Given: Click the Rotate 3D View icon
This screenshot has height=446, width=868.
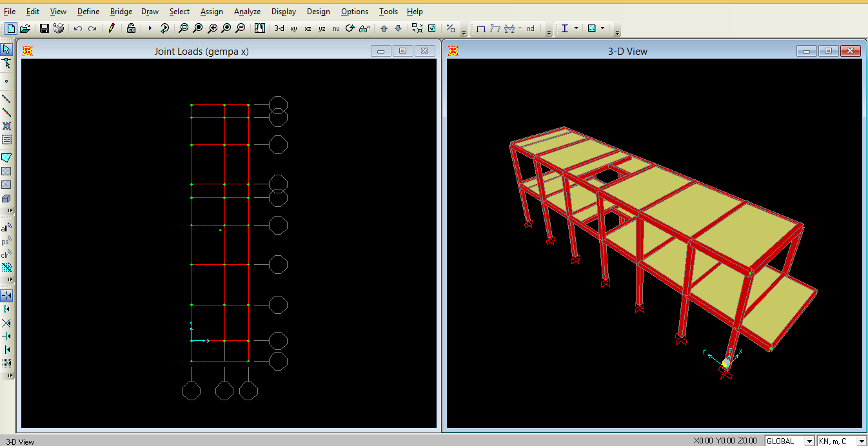Looking at the screenshot, I should [x=350, y=28].
